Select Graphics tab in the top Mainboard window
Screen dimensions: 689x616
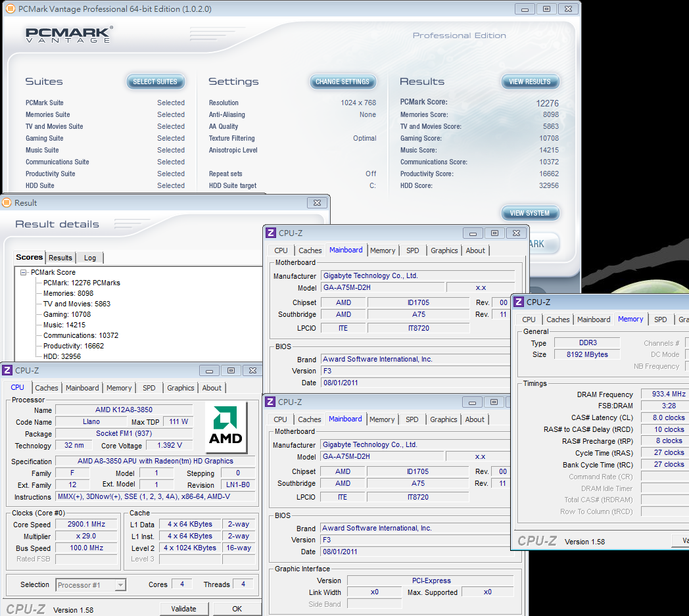[444, 250]
